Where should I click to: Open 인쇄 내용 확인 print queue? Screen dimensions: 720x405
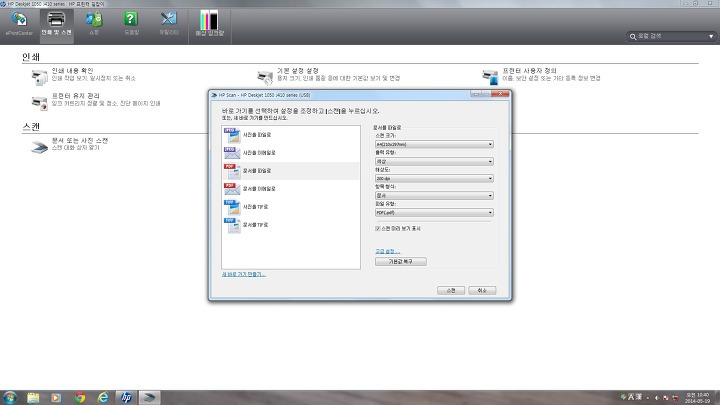coord(84,75)
